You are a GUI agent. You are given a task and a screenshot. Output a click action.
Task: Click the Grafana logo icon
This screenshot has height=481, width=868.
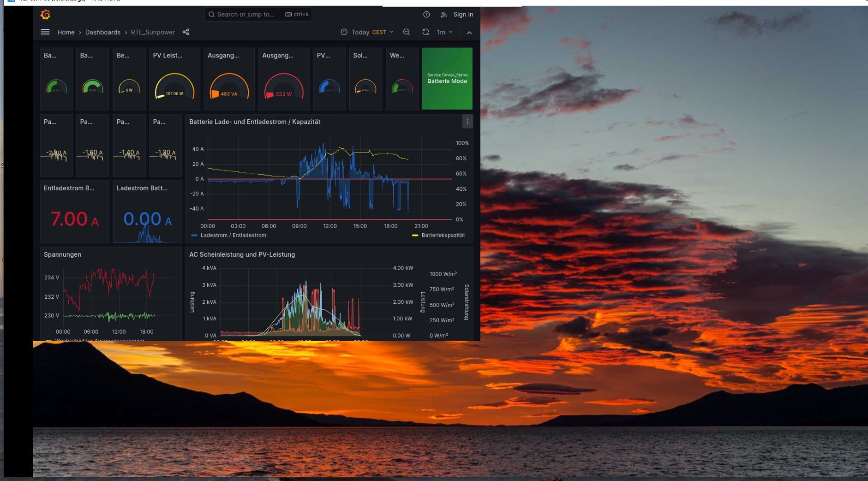click(x=46, y=15)
